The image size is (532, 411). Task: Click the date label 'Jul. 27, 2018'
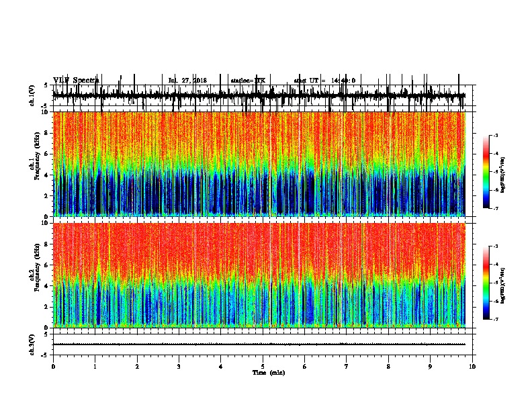pos(187,81)
